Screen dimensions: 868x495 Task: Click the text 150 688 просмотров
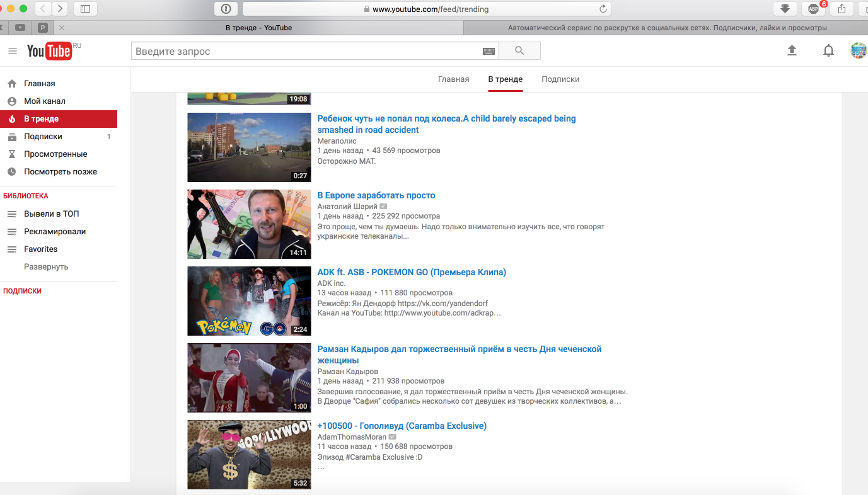[417, 447]
